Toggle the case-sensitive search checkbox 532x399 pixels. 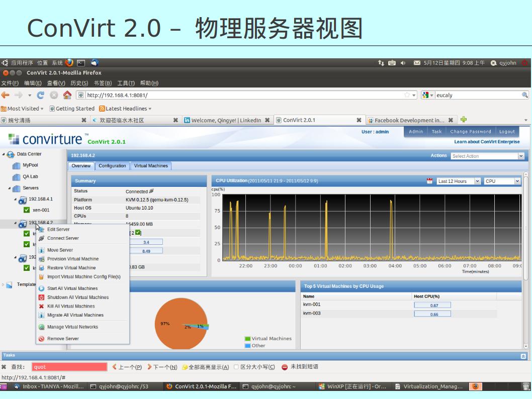pyautogui.click(x=237, y=367)
